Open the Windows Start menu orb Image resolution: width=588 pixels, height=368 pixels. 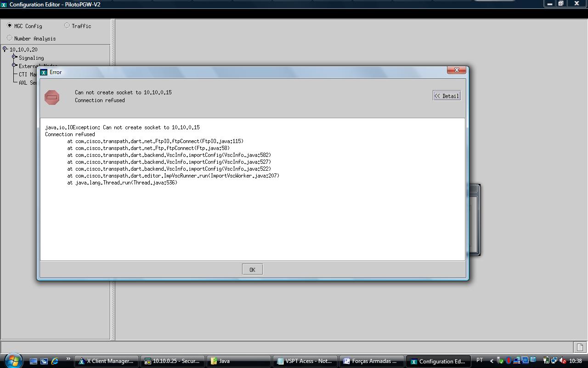[13, 360]
